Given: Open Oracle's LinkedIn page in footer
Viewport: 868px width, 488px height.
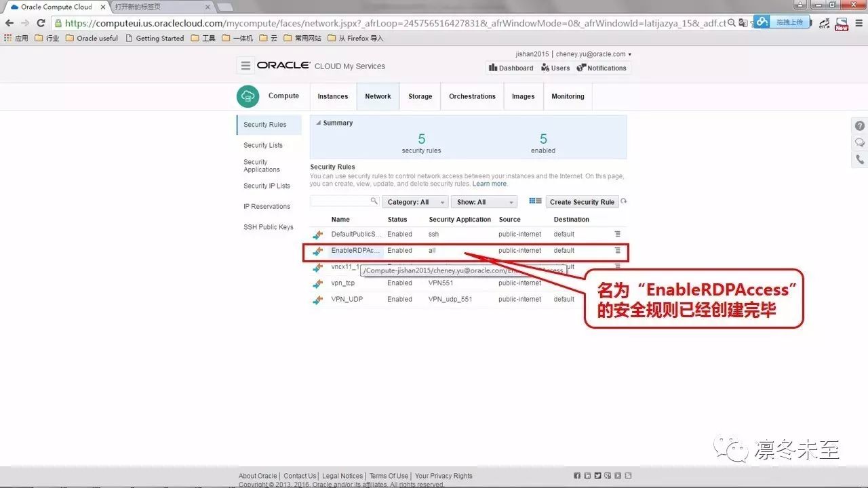Looking at the screenshot, I should pyautogui.click(x=587, y=476).
